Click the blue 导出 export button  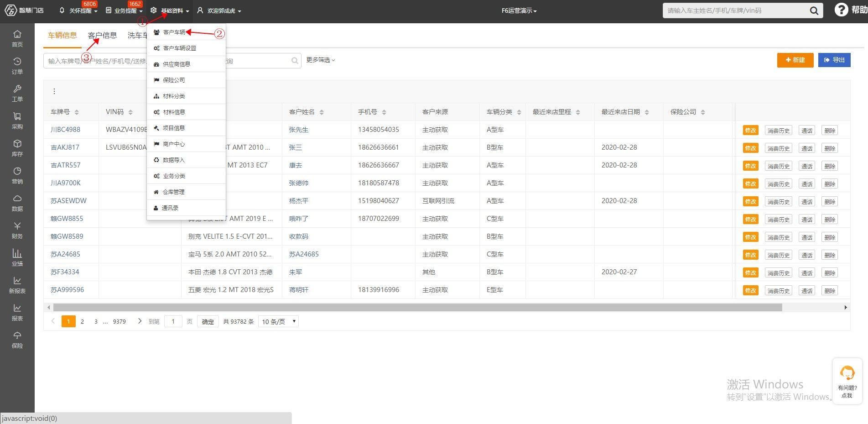tap(834, 60)
